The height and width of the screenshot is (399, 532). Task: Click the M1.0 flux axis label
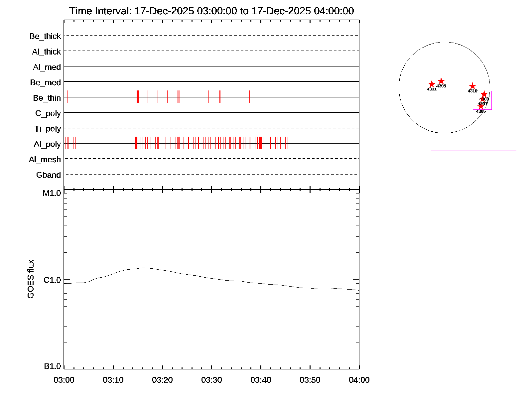[52, 193]
